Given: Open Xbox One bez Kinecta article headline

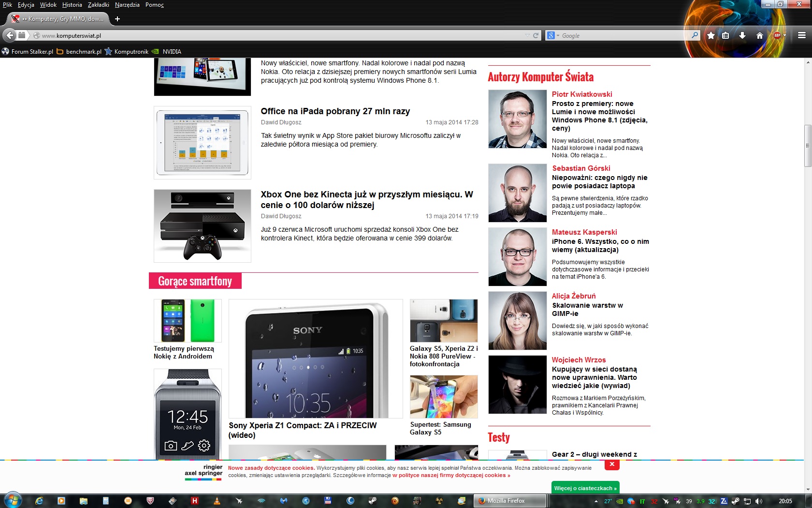Looking at the screenshot, I should click(x=367, y=199).
